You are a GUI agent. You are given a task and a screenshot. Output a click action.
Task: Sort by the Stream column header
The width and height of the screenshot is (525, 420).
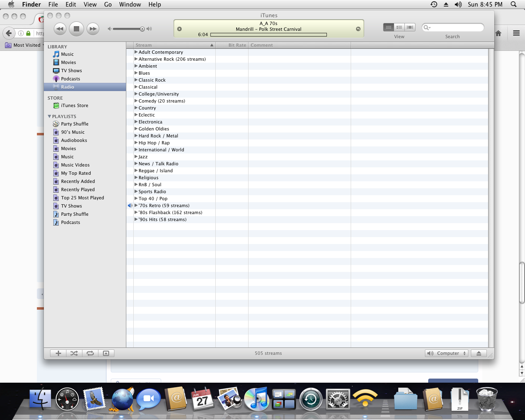(174, 45)
